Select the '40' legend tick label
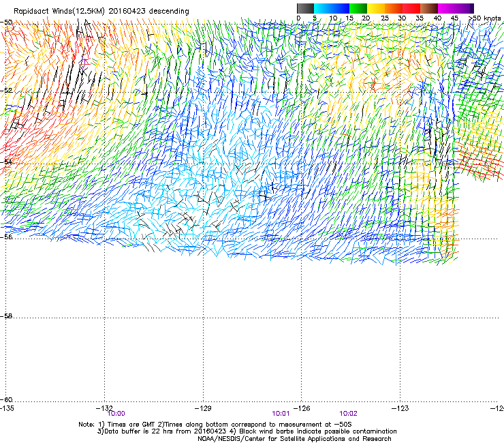The width and height of the screenshot is (504, 443). [x=437, y=18]
